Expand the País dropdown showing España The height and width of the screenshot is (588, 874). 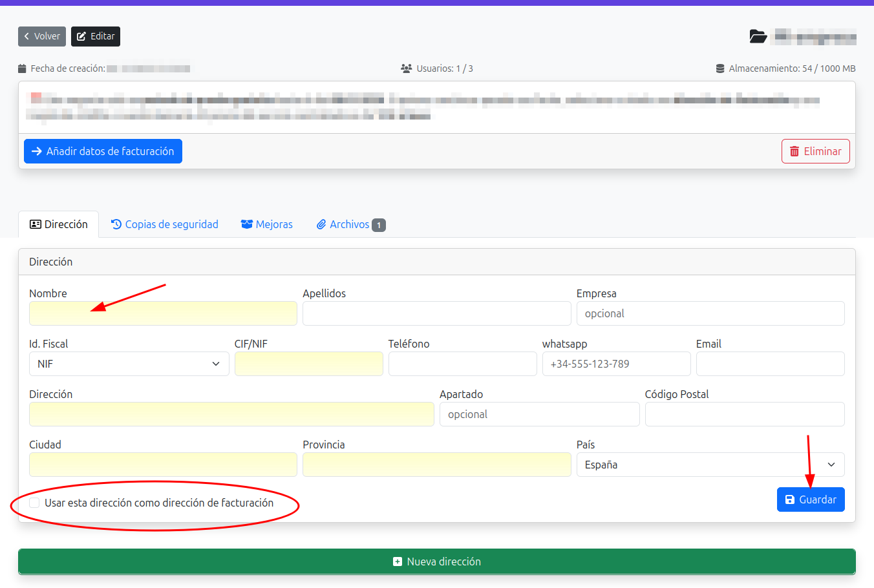coord(710,465)
